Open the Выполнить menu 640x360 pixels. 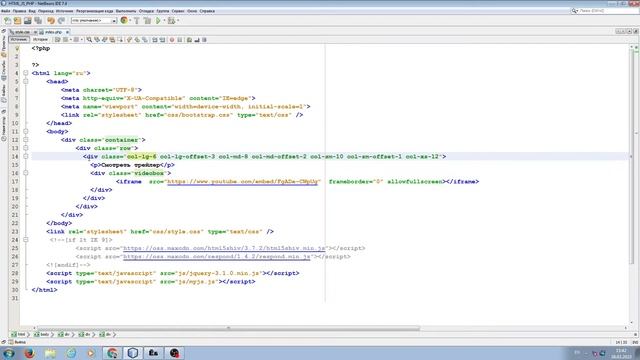pyautogui.click(x=126, y=11)
